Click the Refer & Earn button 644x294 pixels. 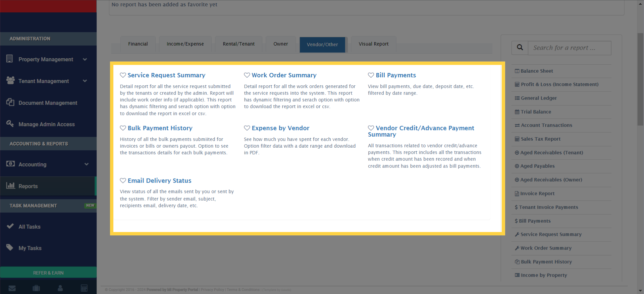pos(48,273)
